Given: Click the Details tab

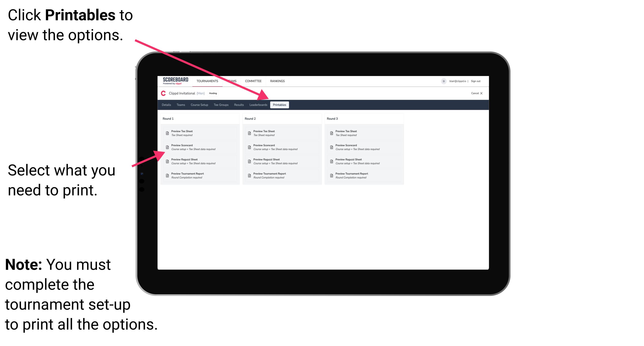Looking at the screenshot, I should tap(167, 104).
